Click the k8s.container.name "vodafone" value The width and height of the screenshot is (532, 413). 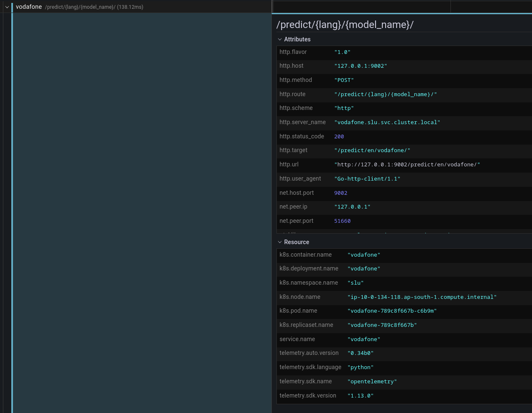pos(364,255)
